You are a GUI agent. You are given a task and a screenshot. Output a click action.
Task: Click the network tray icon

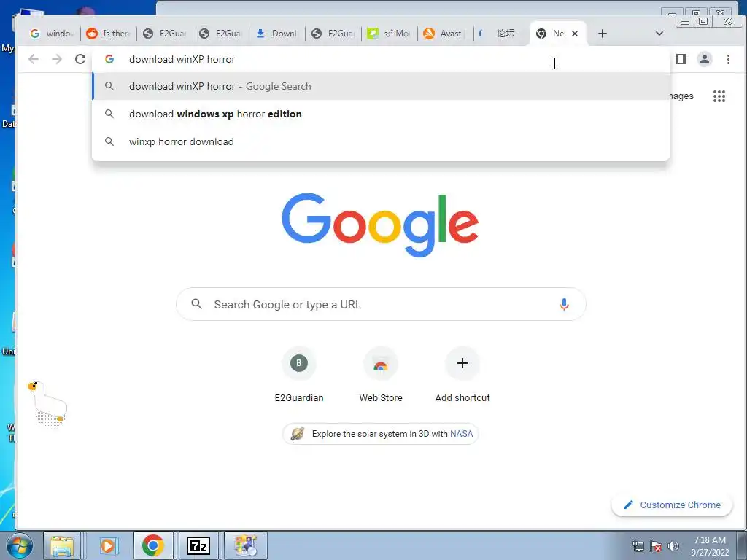pyautogui.click(x=638, y=546)
